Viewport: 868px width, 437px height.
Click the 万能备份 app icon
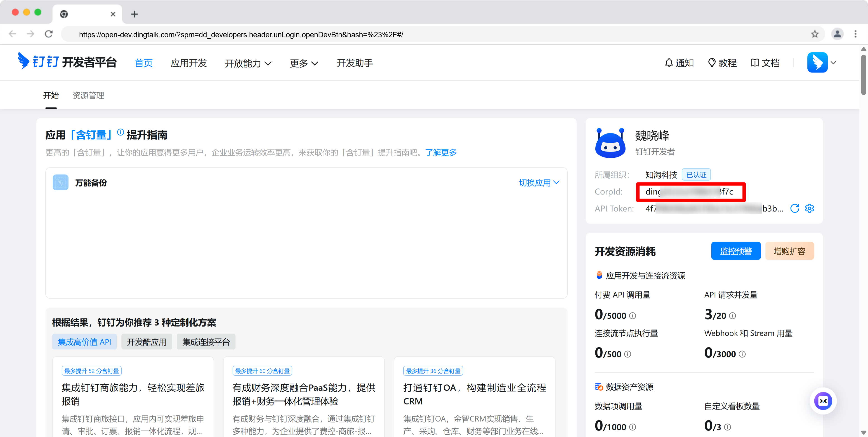click(x=61, y=182)
